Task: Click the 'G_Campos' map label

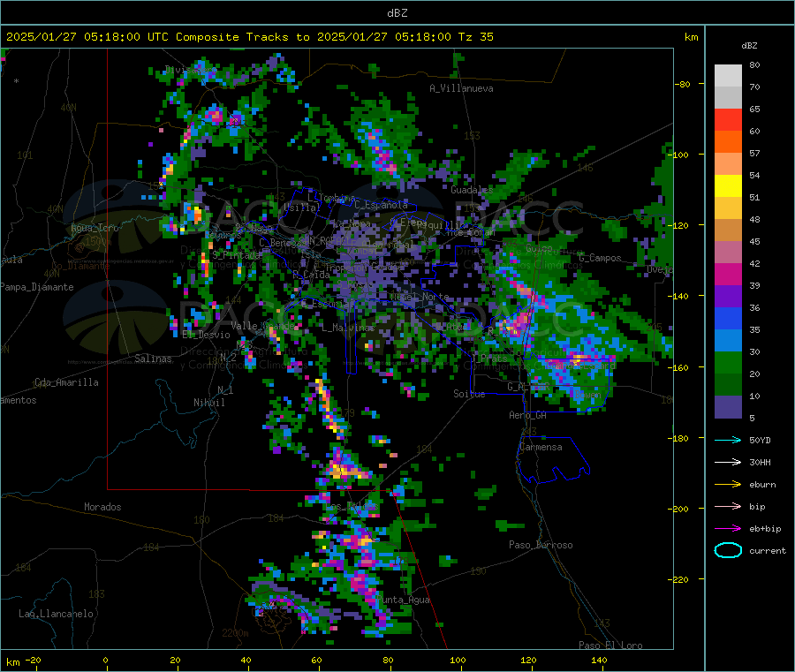Action: tap(600, 258)
